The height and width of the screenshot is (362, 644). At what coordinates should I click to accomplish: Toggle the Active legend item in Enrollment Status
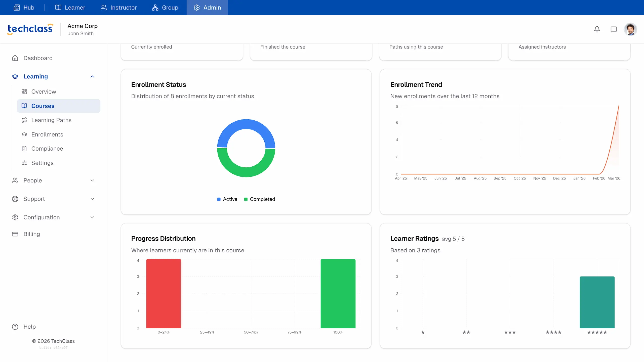(227, 199)
